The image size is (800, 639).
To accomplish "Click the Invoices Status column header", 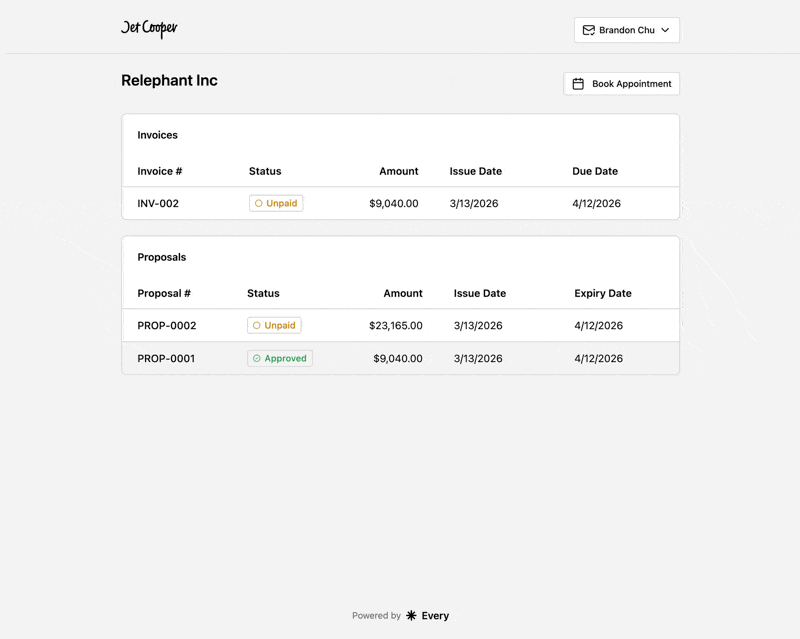I will point(265,171).
